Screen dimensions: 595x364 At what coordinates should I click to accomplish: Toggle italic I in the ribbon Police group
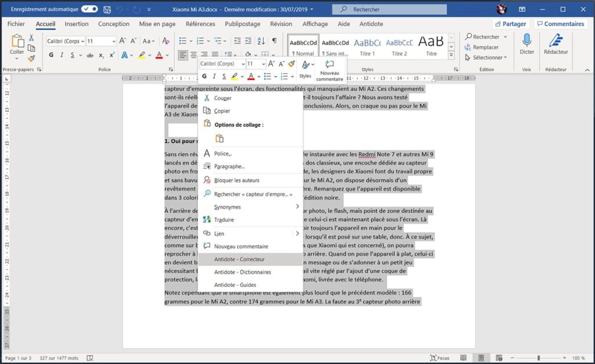click(x=62, y=55)
